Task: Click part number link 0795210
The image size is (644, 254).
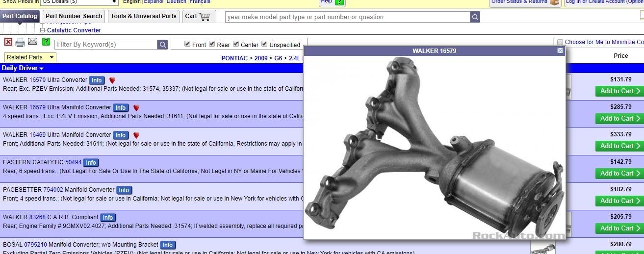Action: point(35,245)
